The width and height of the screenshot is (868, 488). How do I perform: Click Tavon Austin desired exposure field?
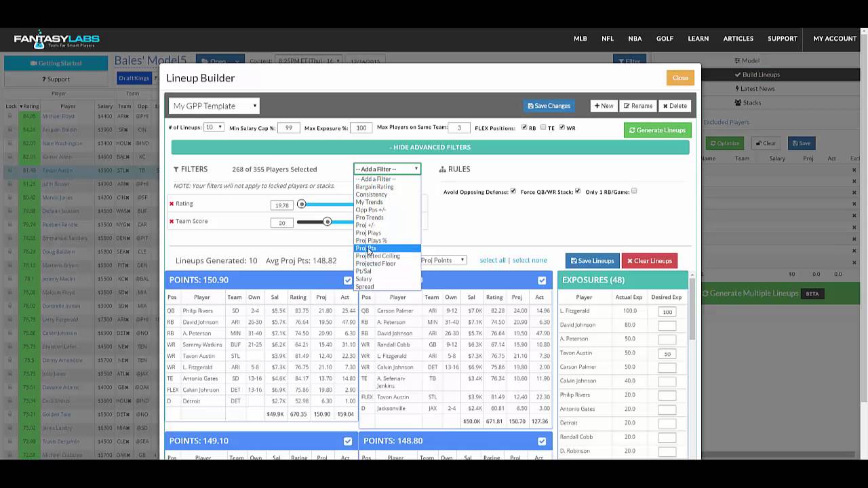coord(667,354)
